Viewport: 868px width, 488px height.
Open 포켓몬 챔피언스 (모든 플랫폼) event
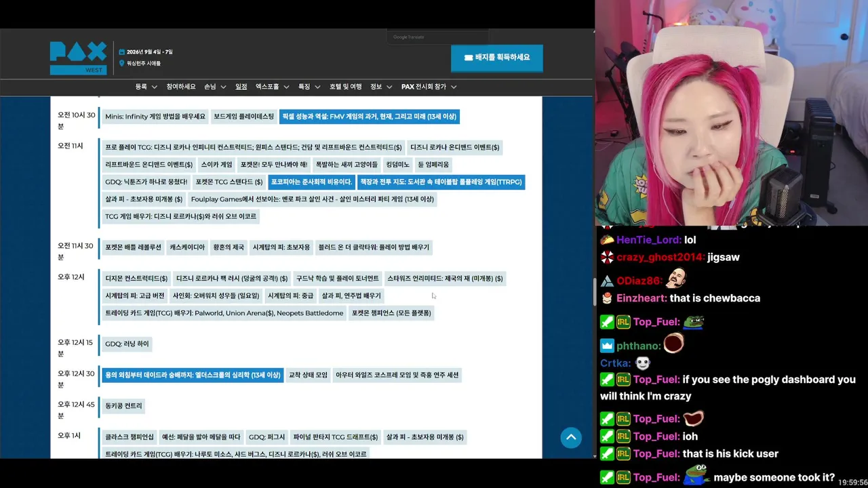[391, 313]
